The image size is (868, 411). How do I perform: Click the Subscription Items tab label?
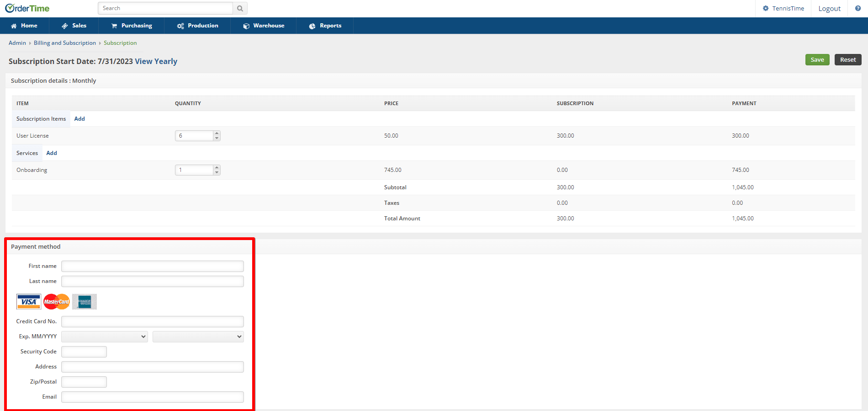coord(41,119)
